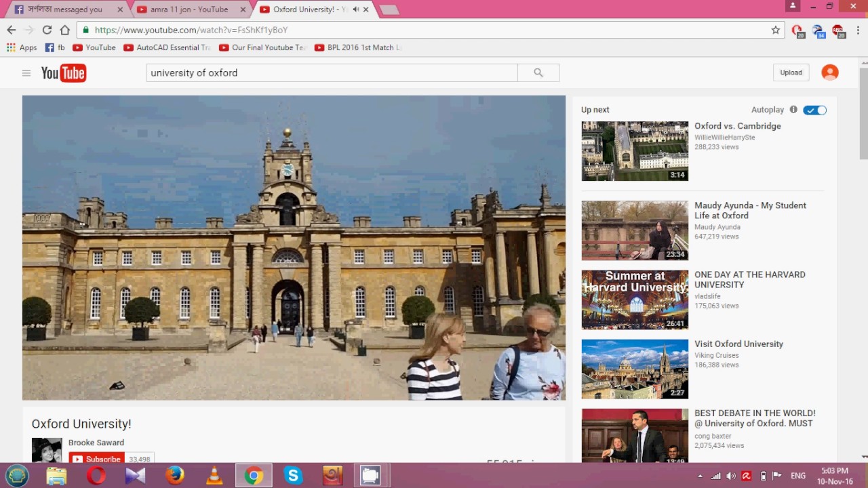
Task: Show hidden system tray icons
Action: point(700,476)
